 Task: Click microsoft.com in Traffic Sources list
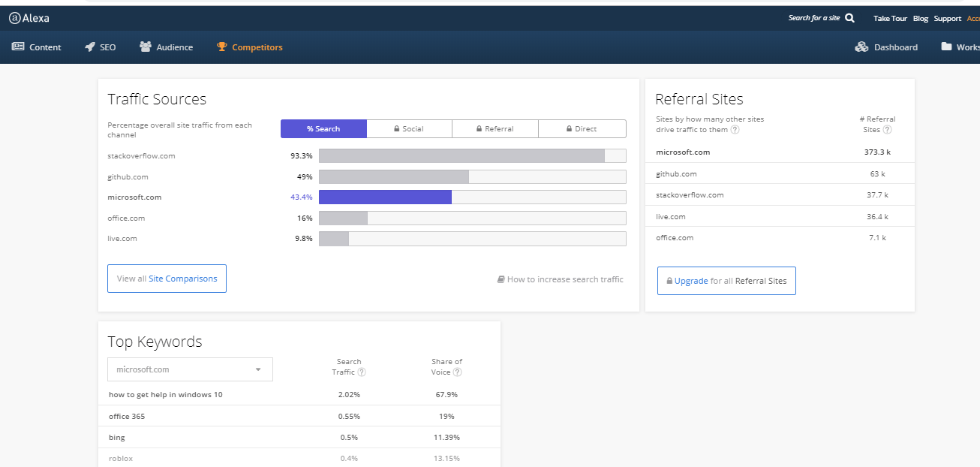(x=134, y=197)
